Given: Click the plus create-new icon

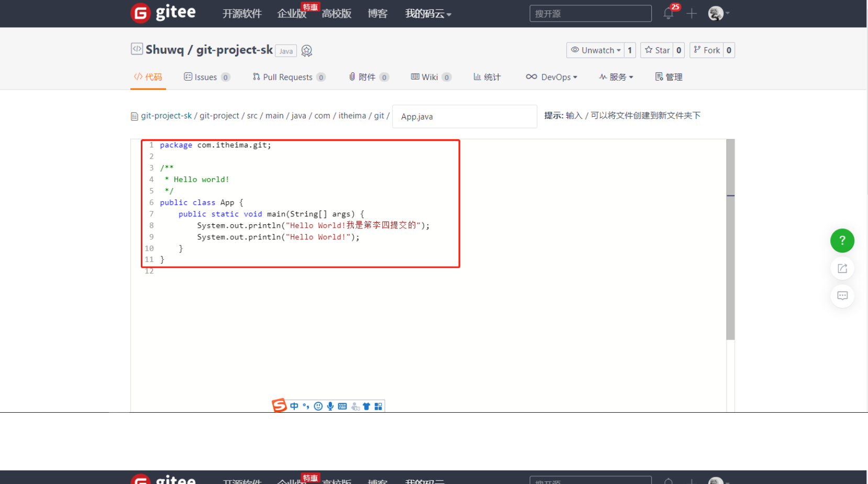Looking at the screenshot, I should [x=692, y=14].
